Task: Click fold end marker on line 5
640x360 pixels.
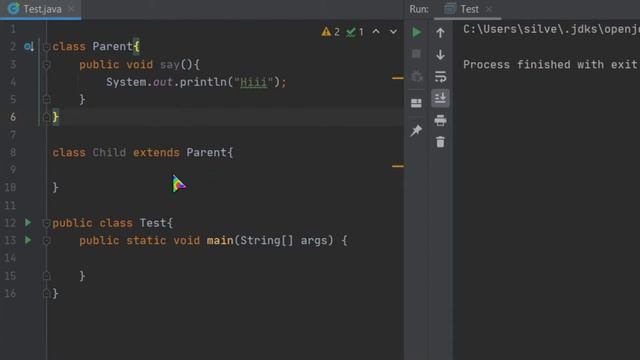Action: (x=46, y=100)
